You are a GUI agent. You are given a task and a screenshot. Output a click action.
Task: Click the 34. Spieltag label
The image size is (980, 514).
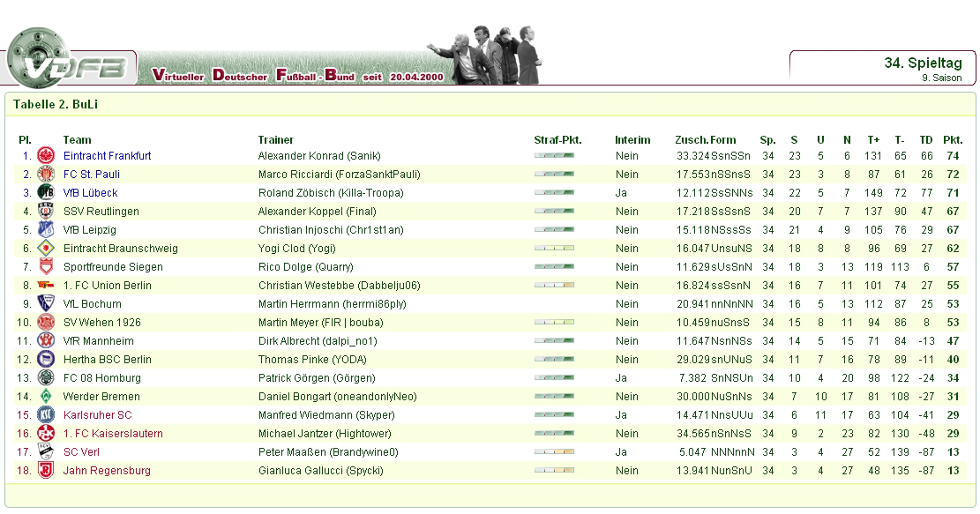tap(923, 63)
